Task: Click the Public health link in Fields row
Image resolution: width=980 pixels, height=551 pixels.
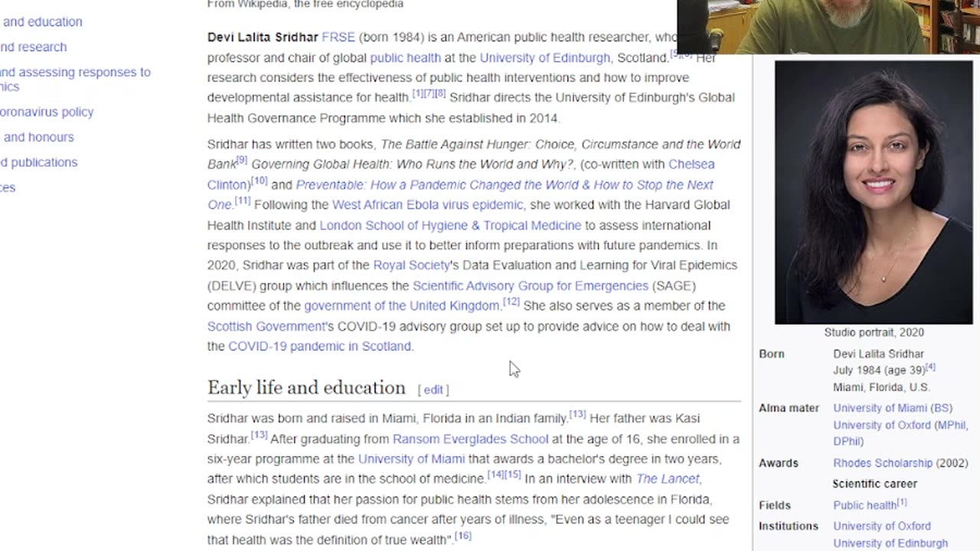Action: pos(864,505)
